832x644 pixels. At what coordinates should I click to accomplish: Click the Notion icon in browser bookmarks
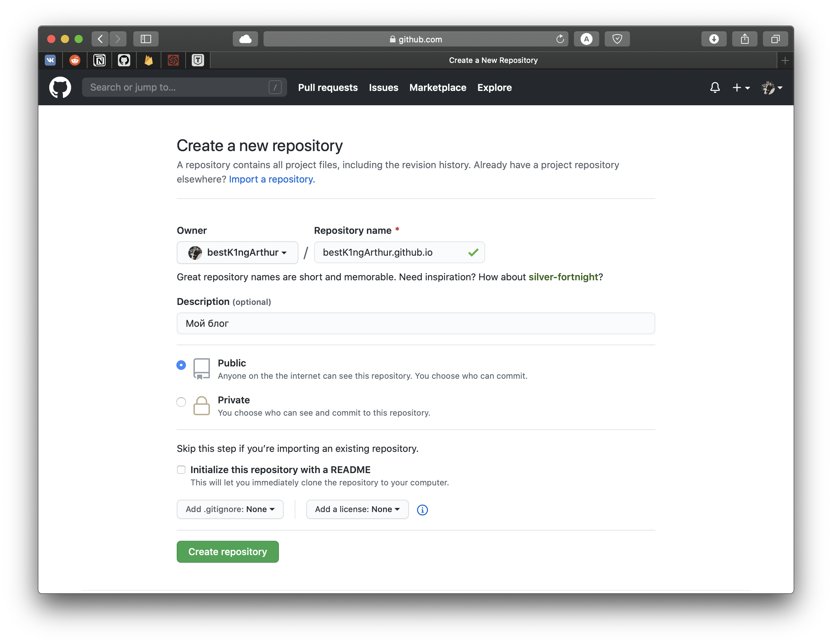tap(100, 60)
